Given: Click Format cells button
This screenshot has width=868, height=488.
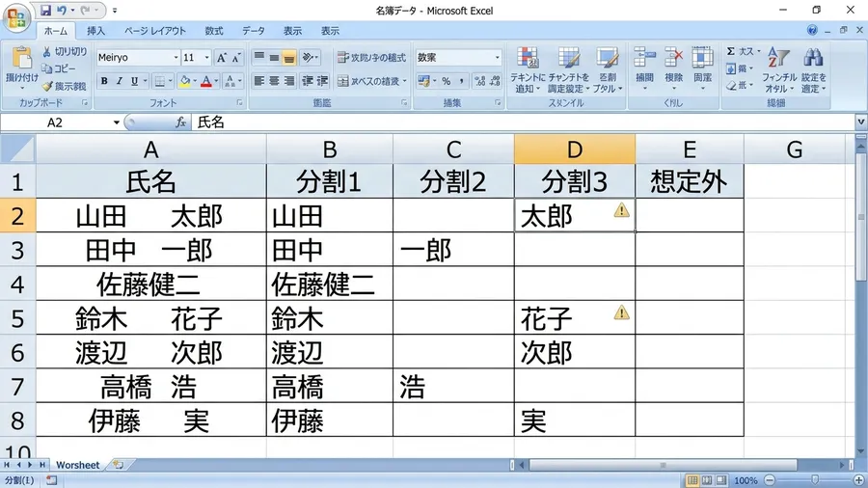Looking at the screenshot, I should 702,68.
